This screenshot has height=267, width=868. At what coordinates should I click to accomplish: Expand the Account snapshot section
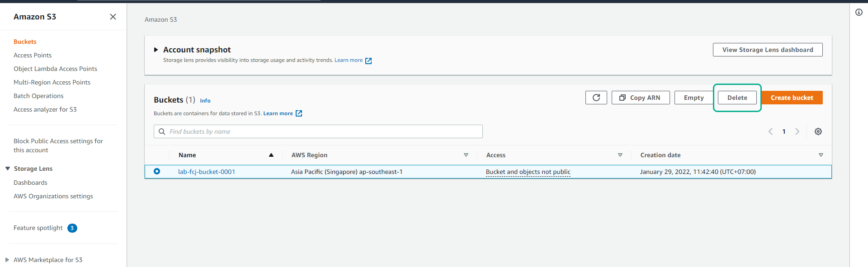click(x=156, y=50)
